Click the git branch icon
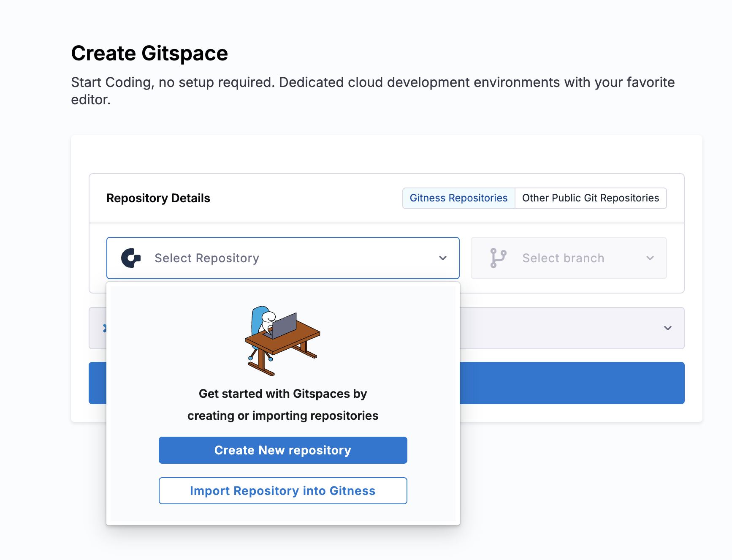 pos(498,258)
